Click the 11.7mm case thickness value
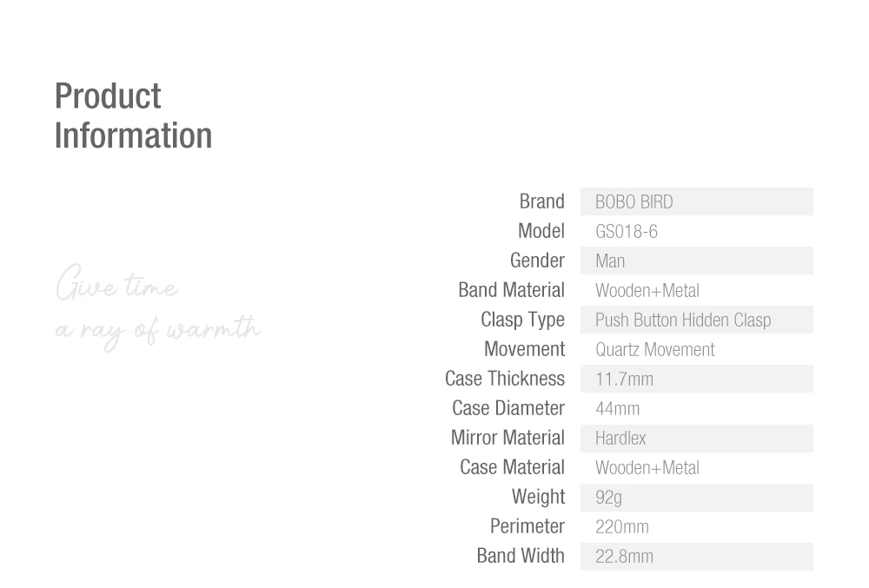This screenshot has width=869, height=588. point(624,380)
